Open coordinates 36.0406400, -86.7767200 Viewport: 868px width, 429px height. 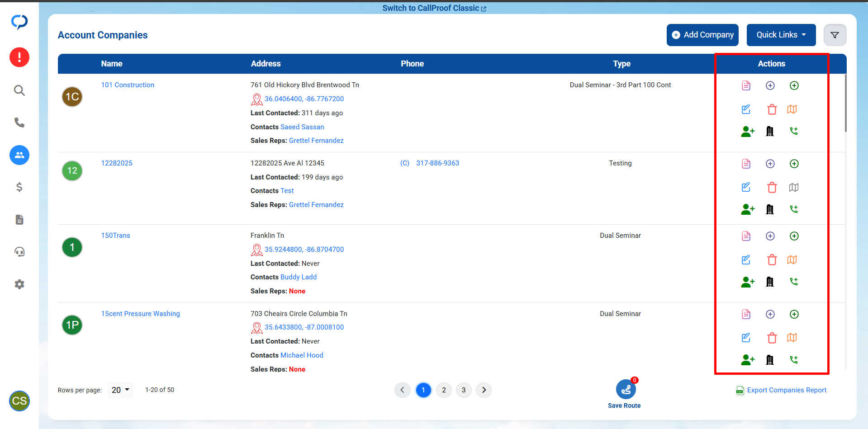coord(304,99)
